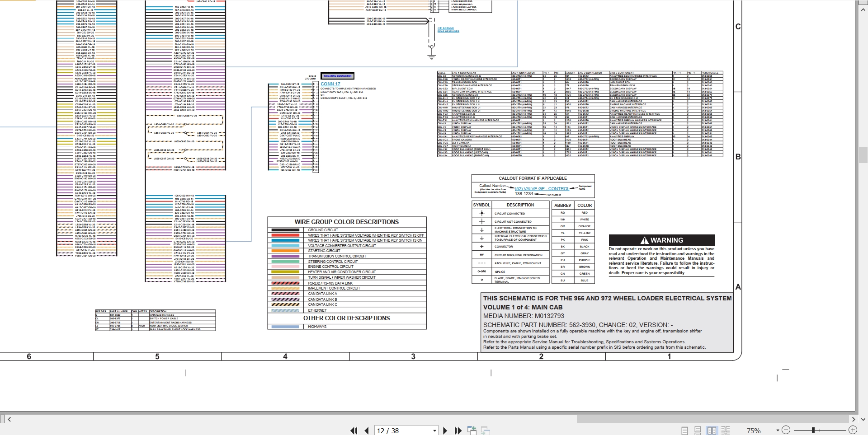The image size is (868, 435).
Task: Go to the first page
Action: [x=354, y=430]
